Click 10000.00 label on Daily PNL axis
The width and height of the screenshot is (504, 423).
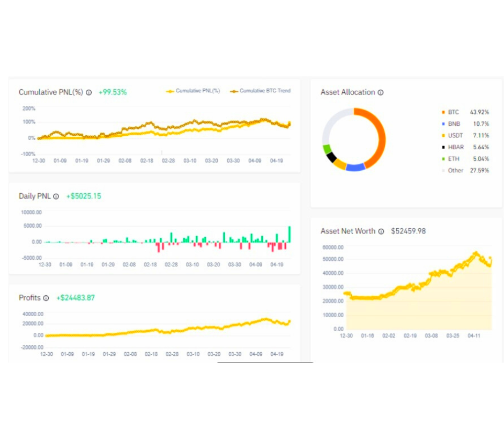click(x=31, y=213)
